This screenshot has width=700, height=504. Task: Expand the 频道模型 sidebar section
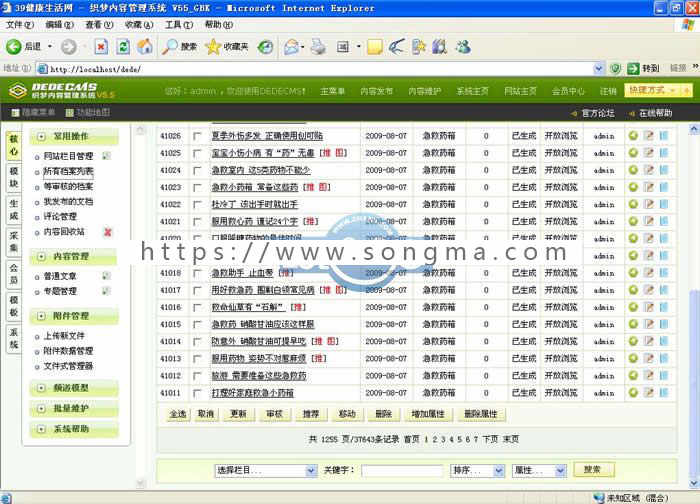click(x=42, y=388)
